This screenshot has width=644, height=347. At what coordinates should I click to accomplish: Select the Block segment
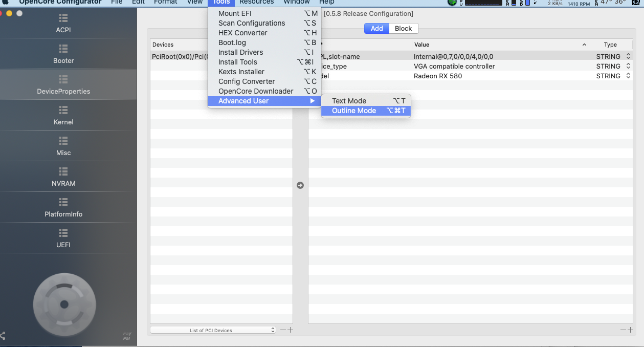(x=404, y=29)
